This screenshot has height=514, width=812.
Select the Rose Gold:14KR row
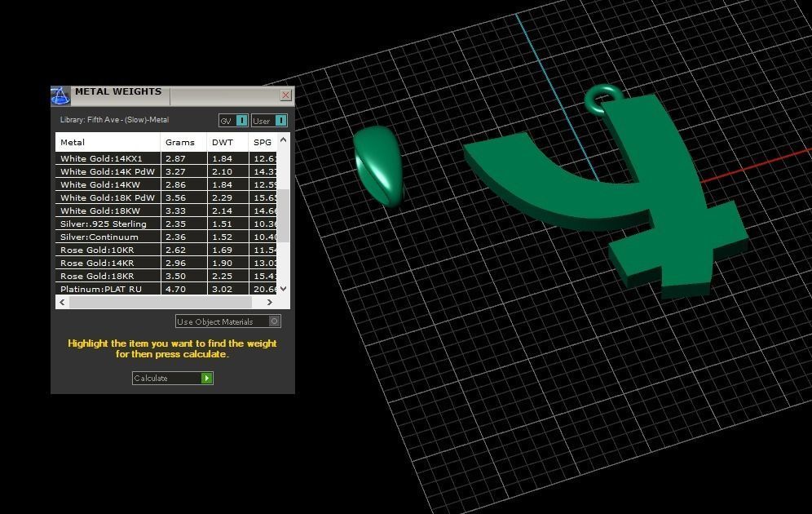click(x=166, y=263)
